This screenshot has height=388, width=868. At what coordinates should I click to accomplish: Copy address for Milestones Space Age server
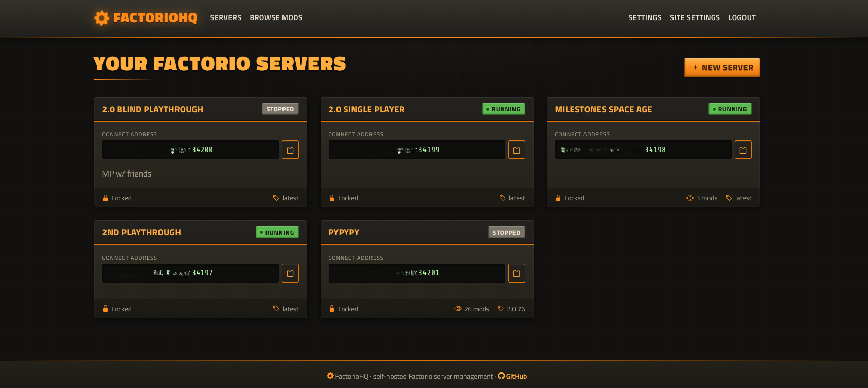pos(743,150)
